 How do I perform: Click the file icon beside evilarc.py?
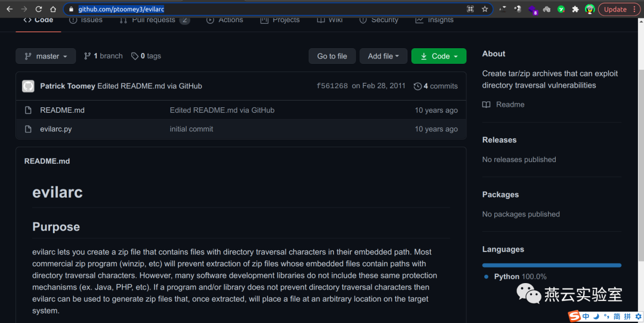28,129
